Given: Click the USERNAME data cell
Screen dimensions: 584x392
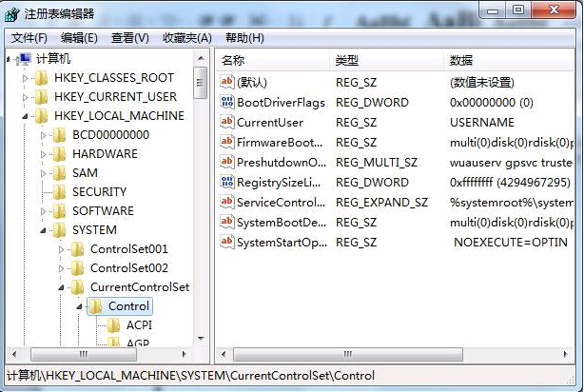Looking at the screenshot, I should click(x=482, y=122).
